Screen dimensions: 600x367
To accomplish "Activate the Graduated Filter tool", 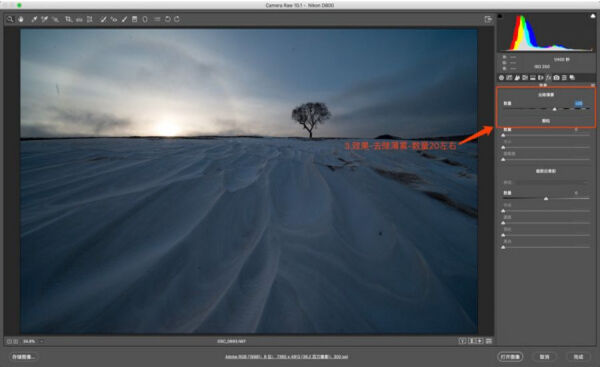I will pos(134,19).
